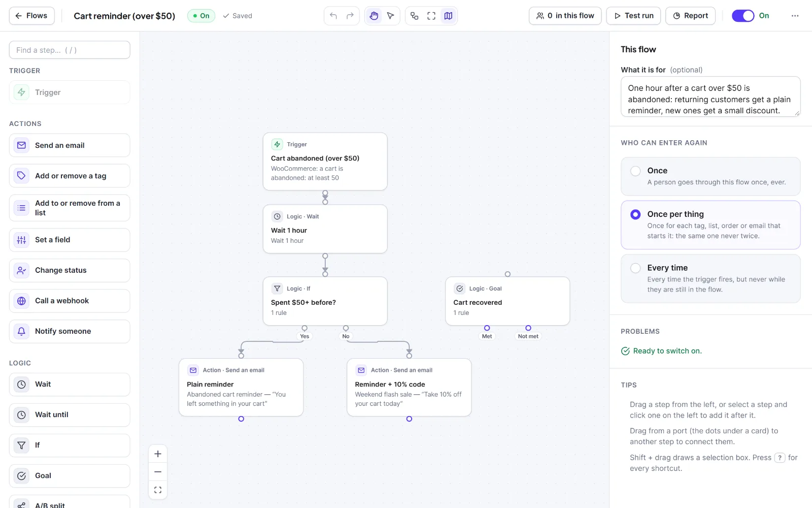Choose the Send an email action

(70, 145)
